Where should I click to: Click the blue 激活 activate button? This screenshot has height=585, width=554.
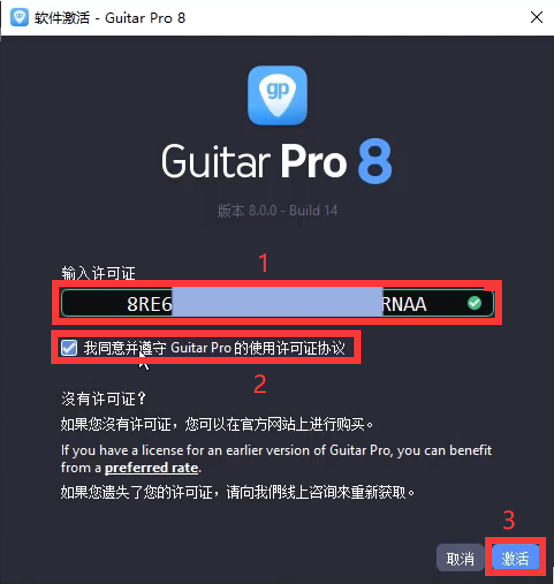(515, 558)
